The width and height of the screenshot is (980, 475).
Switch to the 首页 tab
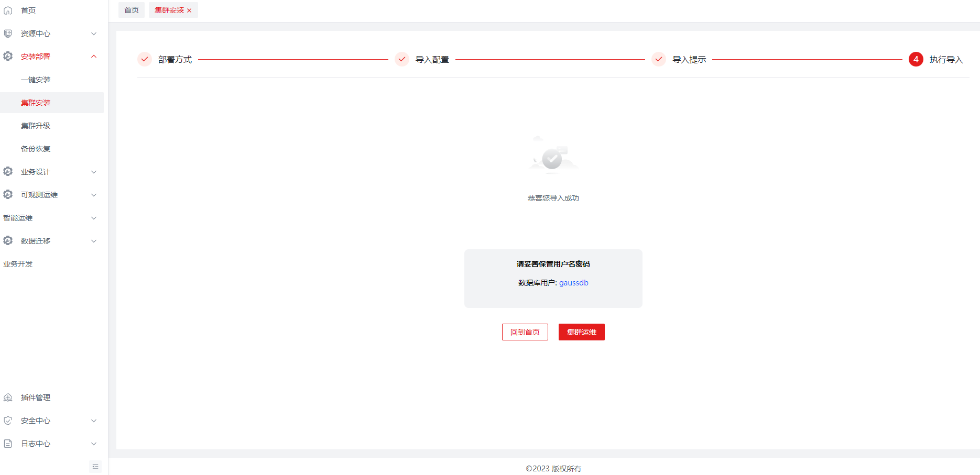pyautogui.click(x=132, y=10)
